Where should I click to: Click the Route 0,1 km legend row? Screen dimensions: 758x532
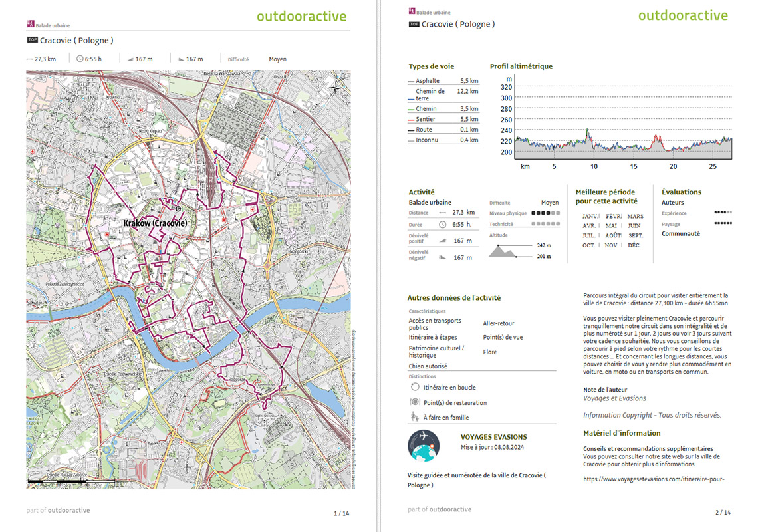coord(443,130)
